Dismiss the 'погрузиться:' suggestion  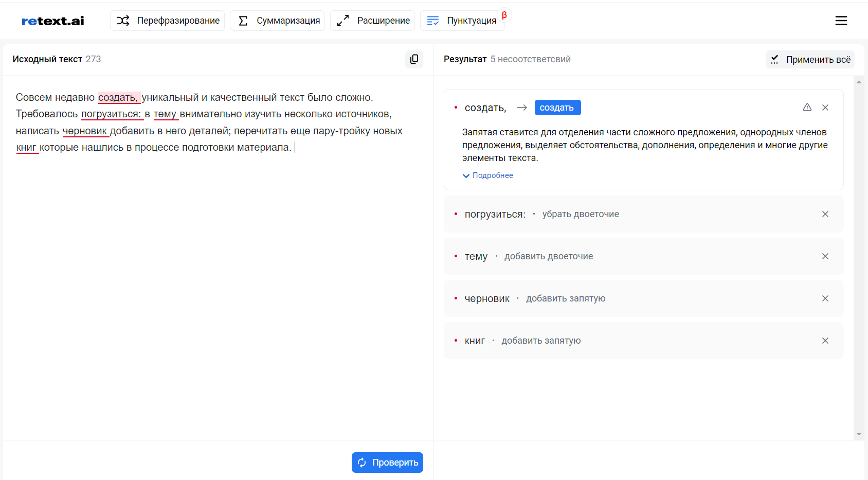[825, 214]
